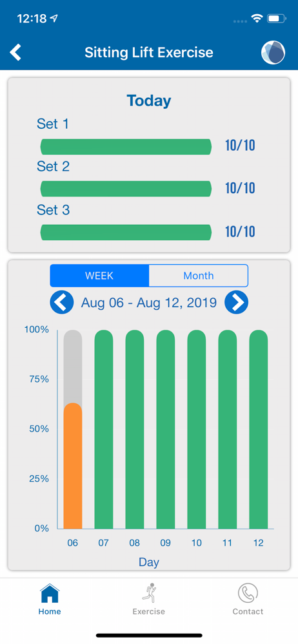This screenshot has height=644, width=298.
Task: Tap the orange bar for day 06
Action: (73, 466)
